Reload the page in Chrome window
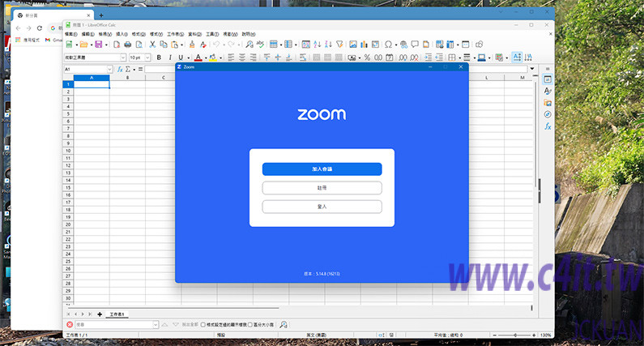 point(40,28)
